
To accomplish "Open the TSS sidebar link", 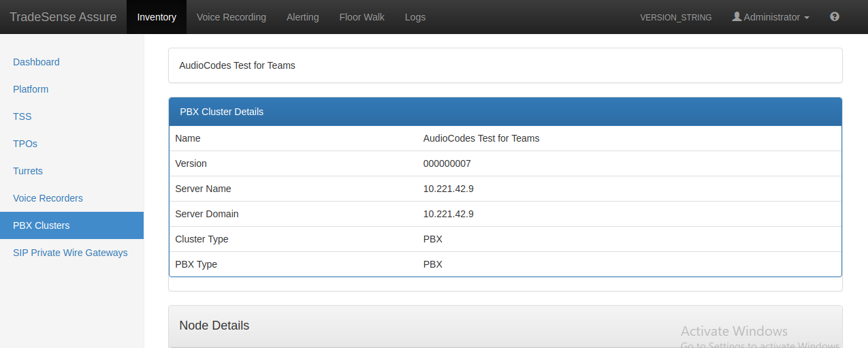I will pos(22,116).
